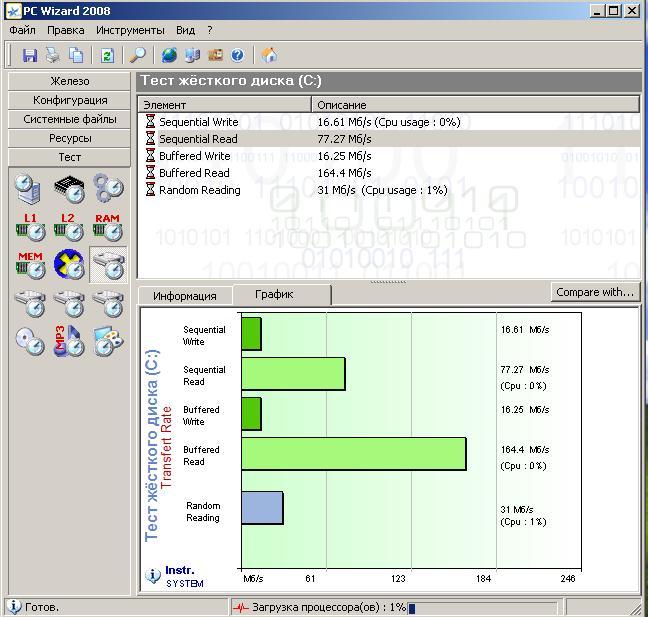Click the DirectX benchmark icon

pyautogui.click(x=68, y=265)
